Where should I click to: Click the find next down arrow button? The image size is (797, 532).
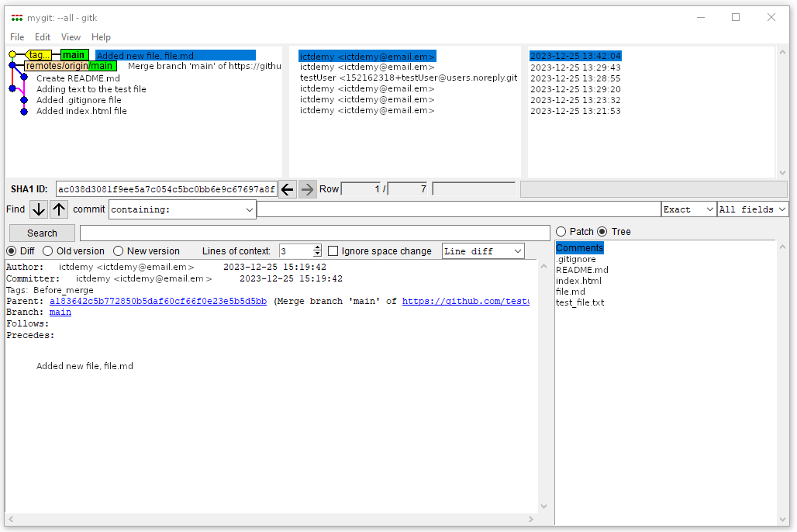coord(39,209)
